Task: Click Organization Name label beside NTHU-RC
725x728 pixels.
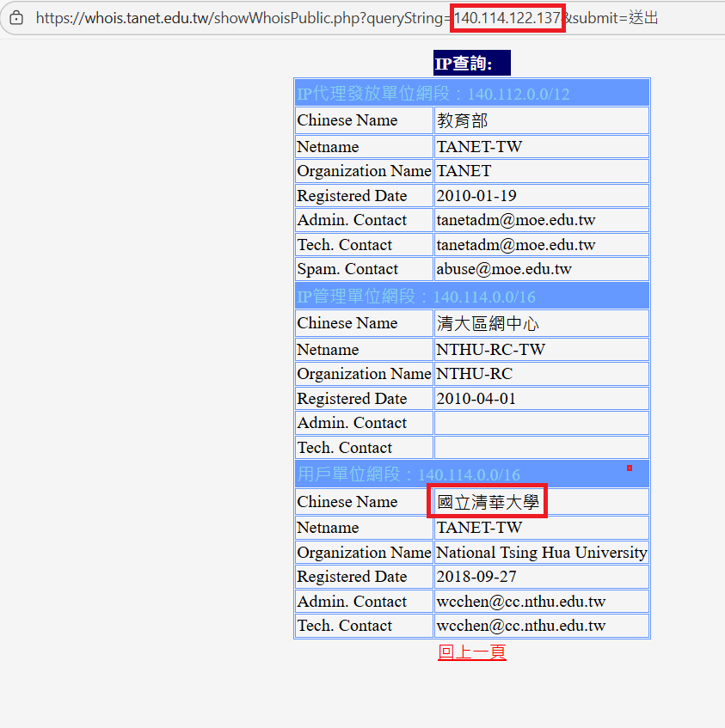Action: point(364,374)
